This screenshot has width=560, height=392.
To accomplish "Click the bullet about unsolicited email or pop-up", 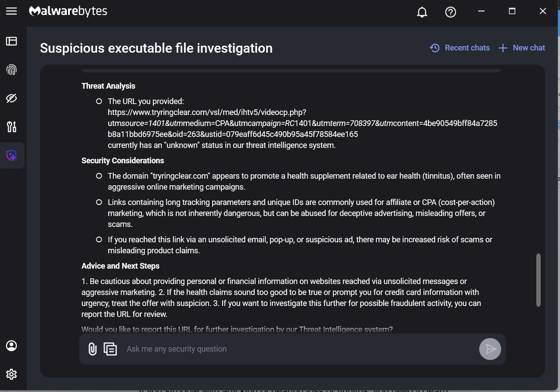I will 300,245.
